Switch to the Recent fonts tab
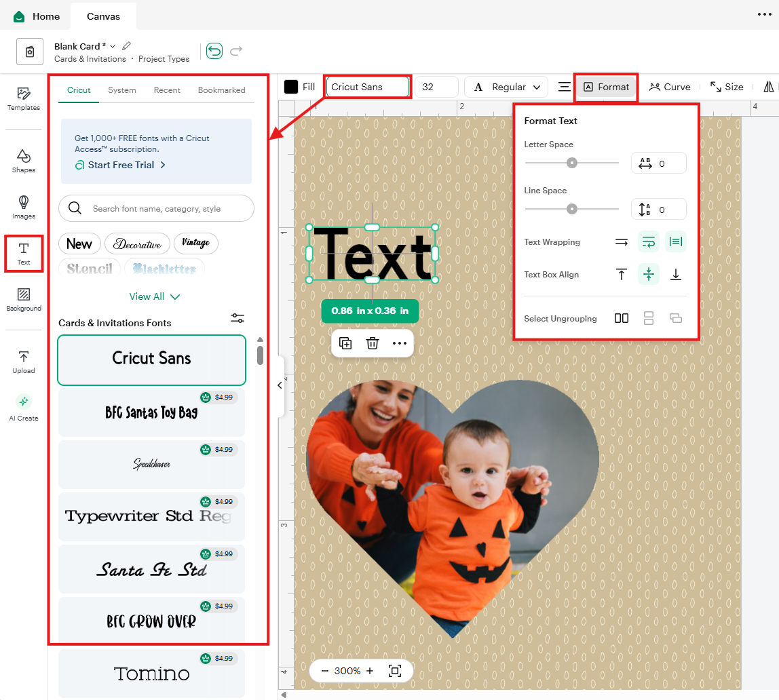Screen dimensions: 779x700 (167, 90)
